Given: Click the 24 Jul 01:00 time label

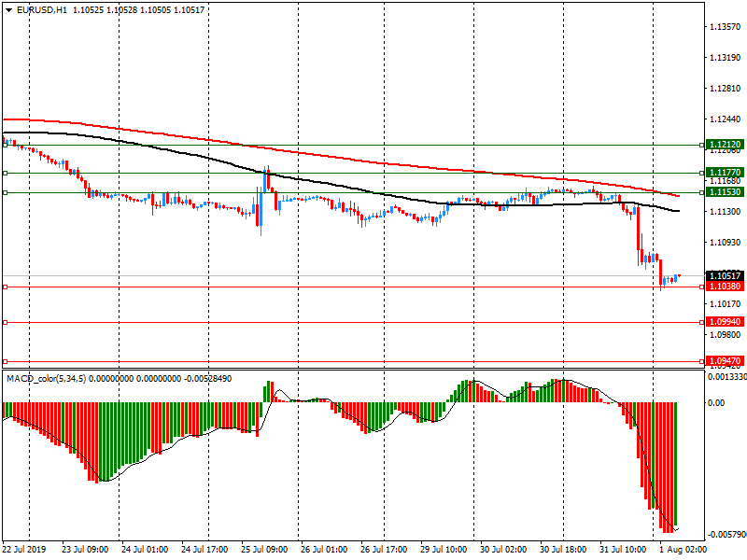Looking at the screenshot, I should coord(145,550).
